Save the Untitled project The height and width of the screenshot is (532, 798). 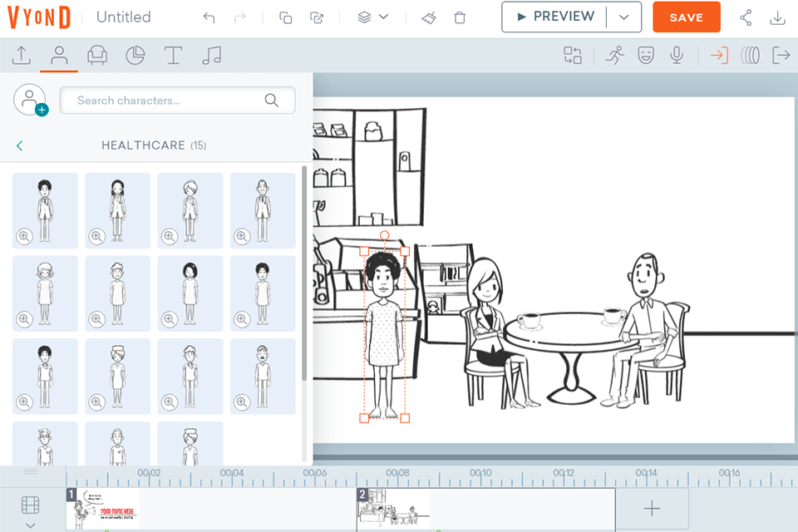pyautogui.click(x=687, y=17)
